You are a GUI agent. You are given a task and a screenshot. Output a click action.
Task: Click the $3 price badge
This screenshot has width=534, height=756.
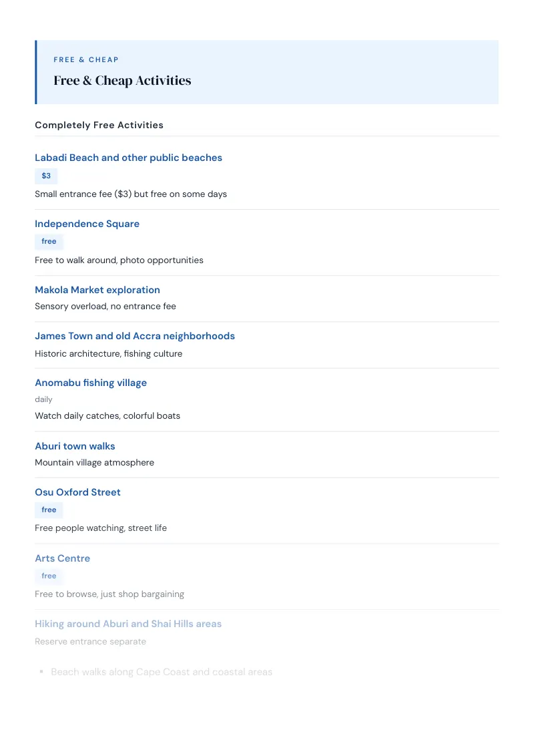[x=46, y=176]
